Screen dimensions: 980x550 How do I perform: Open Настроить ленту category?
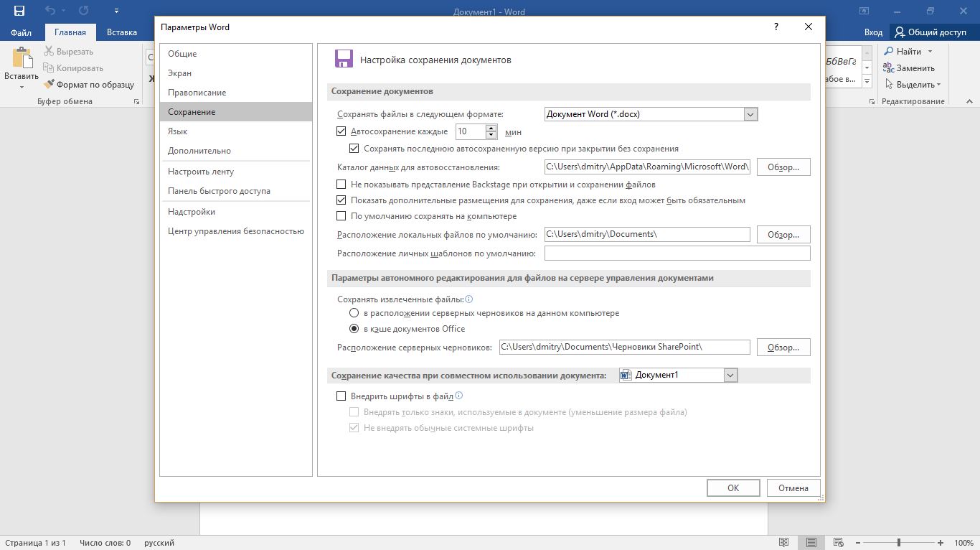pyautogui.click(x=236, y=172)
